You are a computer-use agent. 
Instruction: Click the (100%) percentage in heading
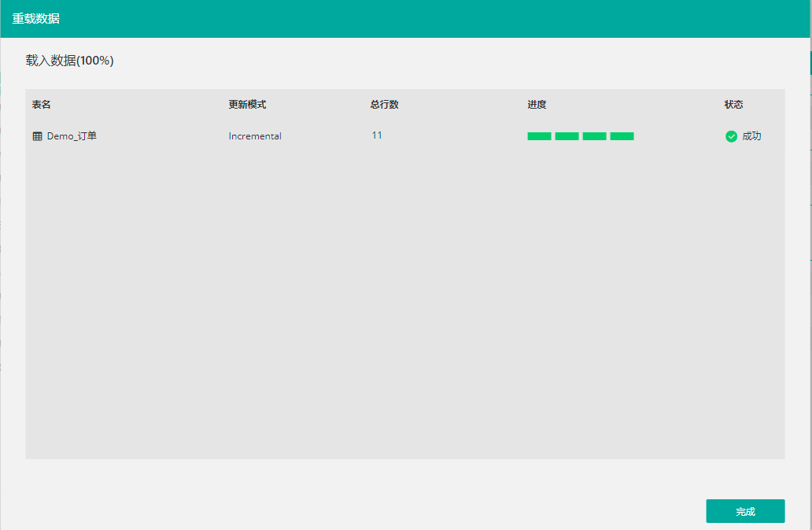coord(95,61)
